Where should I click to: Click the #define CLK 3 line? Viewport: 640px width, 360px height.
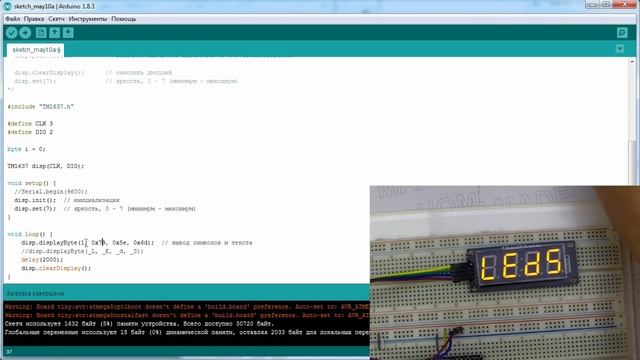[x=30, y=124]
